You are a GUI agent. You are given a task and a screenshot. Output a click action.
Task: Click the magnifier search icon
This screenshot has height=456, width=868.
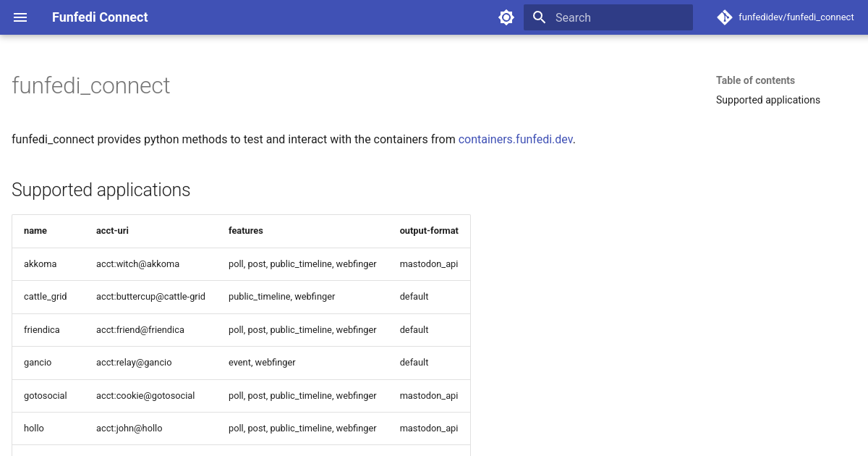point(539,17)
